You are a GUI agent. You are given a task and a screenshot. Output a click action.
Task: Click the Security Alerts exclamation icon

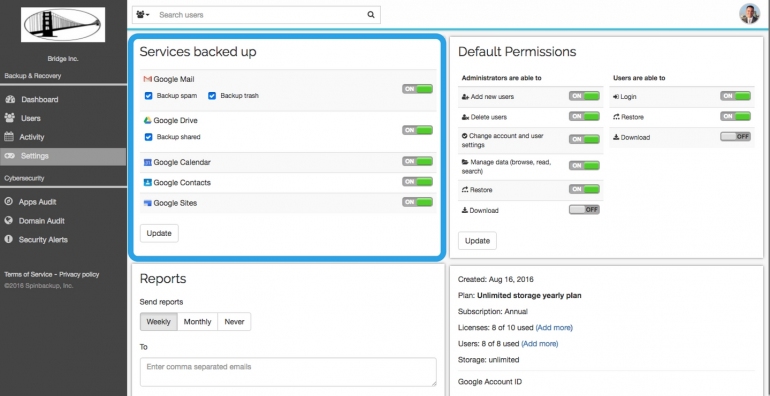(x=8, y=239)
